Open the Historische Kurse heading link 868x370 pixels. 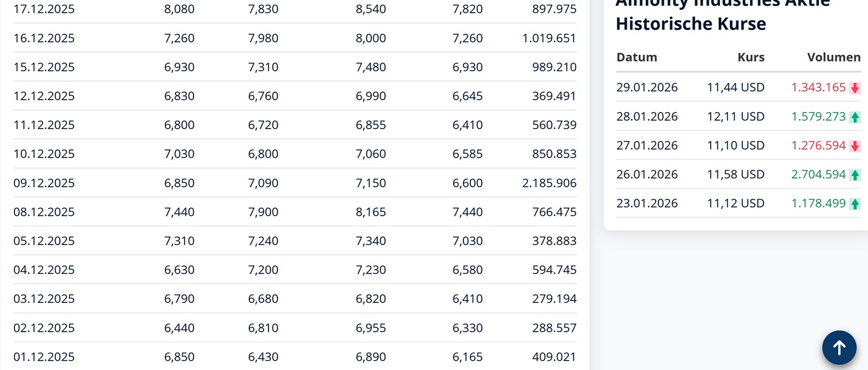coord(690,24)
